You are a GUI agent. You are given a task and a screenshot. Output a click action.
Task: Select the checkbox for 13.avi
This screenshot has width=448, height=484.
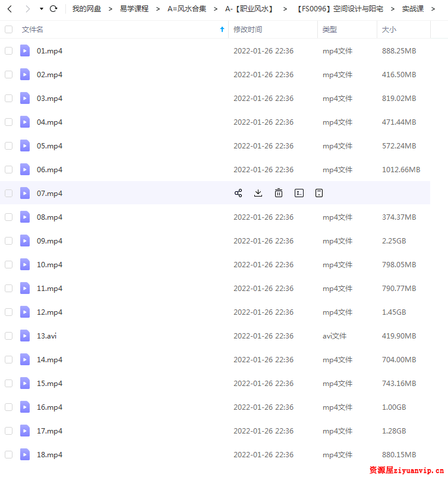pyautogui.click(x=9, y=336)
